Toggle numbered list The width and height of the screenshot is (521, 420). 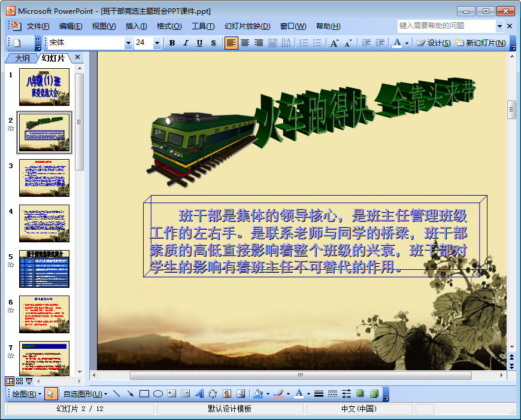[x=304, y=43]
